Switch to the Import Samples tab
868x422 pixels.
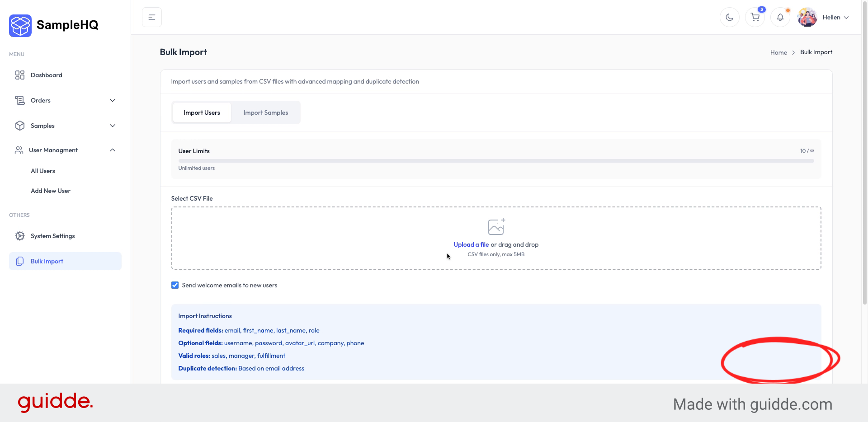pos(265,113)
